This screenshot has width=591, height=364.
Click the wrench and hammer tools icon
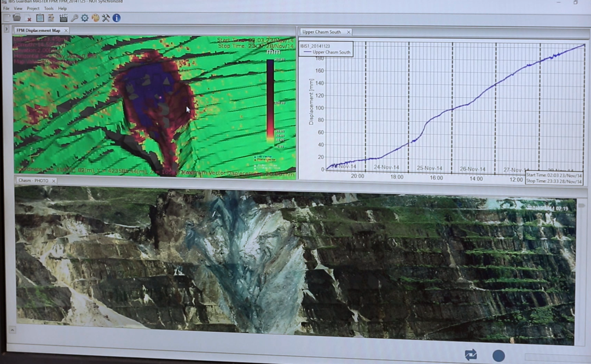[106, 17]
